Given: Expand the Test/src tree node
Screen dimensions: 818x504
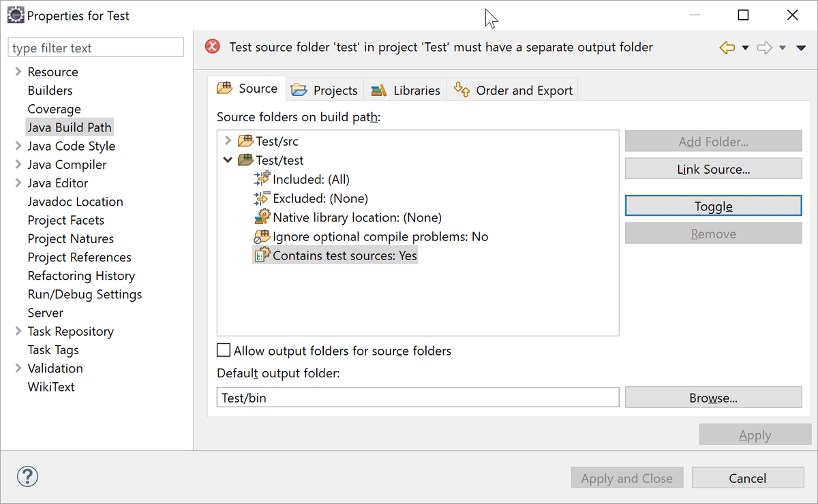Looking at the screenshot, I should pyautogui.click(x=228, y=141).
